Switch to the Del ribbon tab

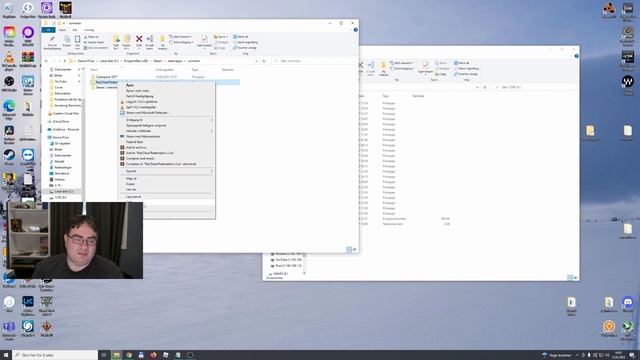click(x=75, y=30)
